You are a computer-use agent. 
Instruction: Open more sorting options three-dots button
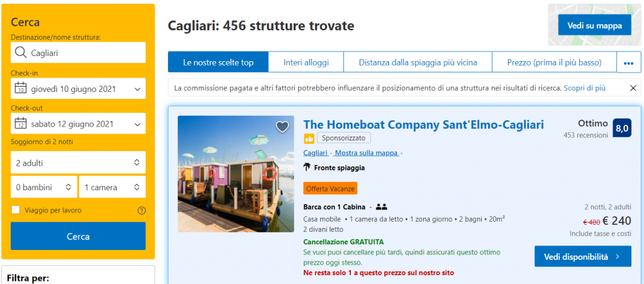tap(629, 62)
